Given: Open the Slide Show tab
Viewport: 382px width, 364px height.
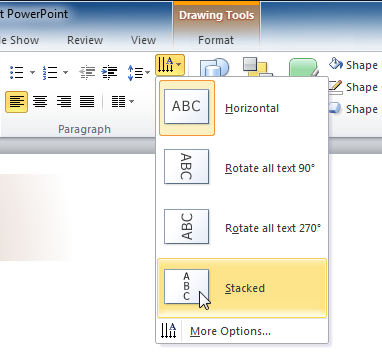Looking at the screenshot, I should [19, 40].
